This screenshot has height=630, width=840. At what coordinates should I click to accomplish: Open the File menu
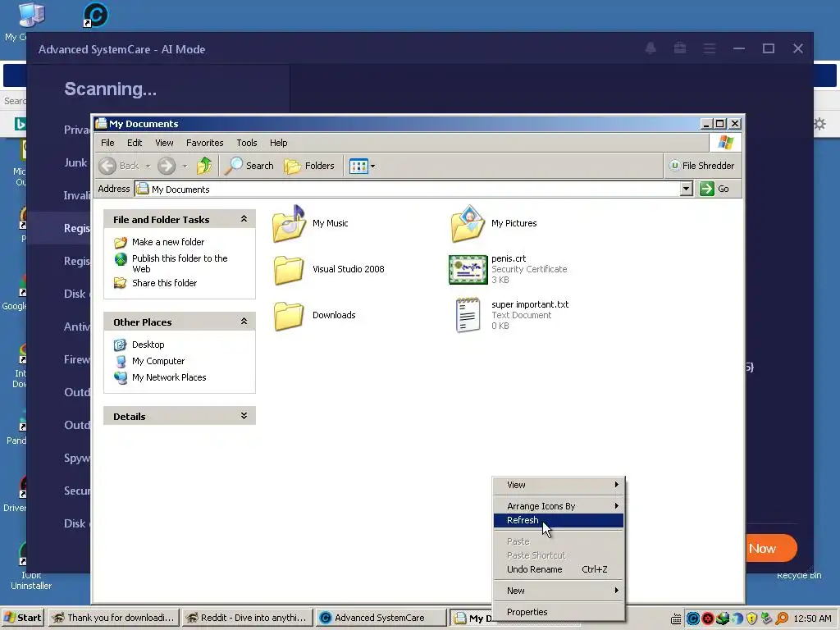107,143
